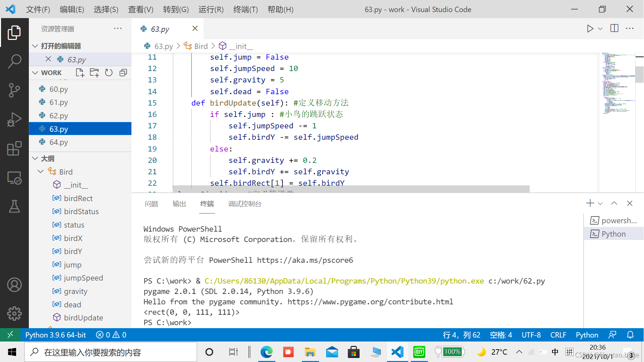Screen dimensions: 644x362
Task: Open the Testing flask view
Action: [14, 206]
